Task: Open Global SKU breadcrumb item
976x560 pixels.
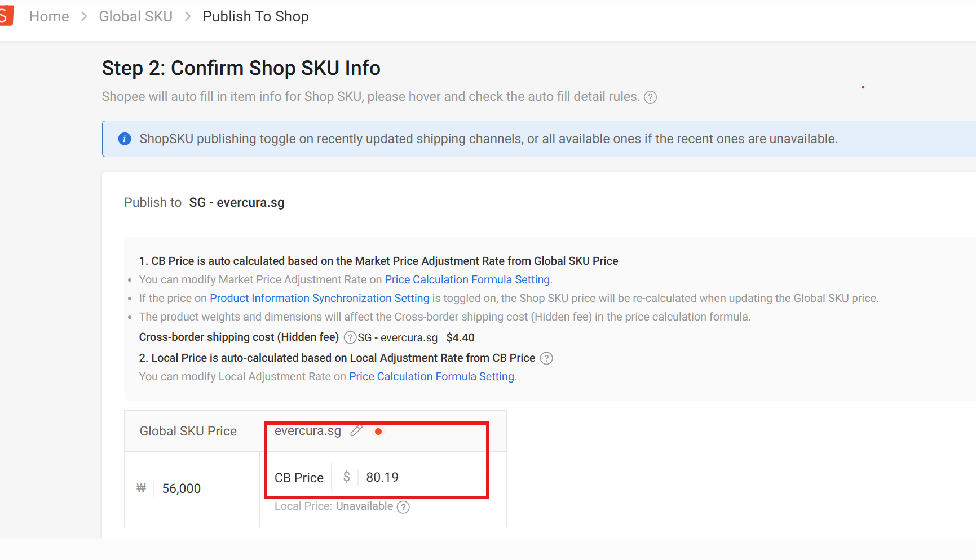Action: pos(136,16)
